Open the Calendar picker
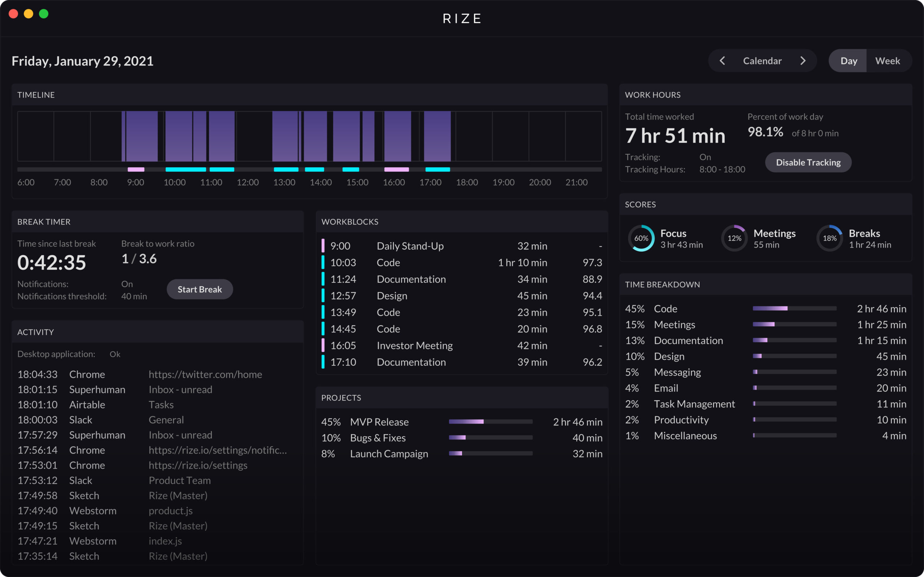The image size is (924, 577). point(762,60)
